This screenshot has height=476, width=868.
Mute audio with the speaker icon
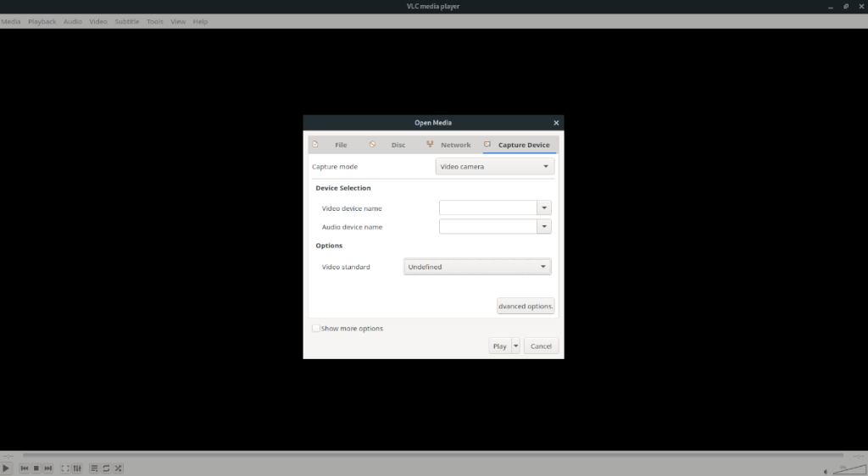click(x=826, y=470)
